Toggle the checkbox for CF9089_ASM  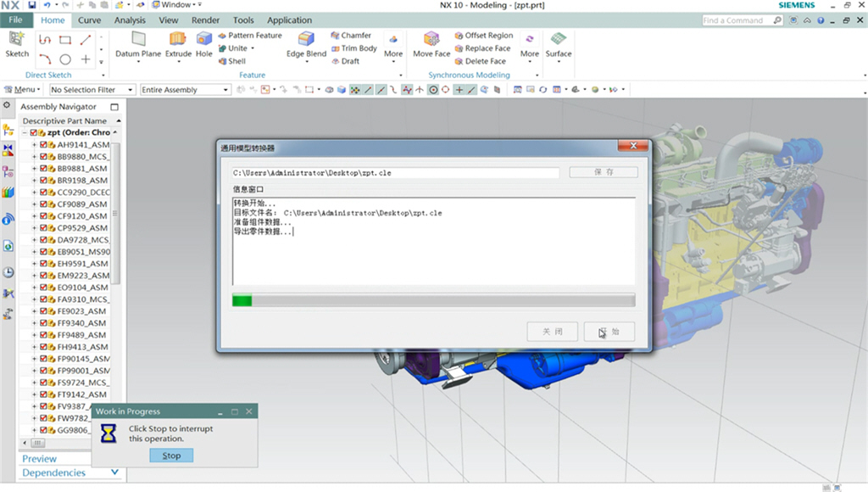coord(43,204)
